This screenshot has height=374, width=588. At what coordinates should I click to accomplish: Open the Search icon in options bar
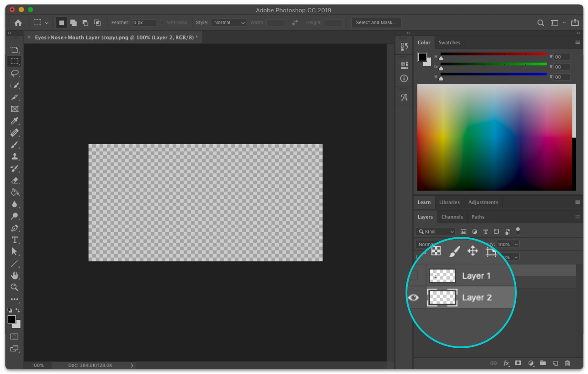[541, 23]
